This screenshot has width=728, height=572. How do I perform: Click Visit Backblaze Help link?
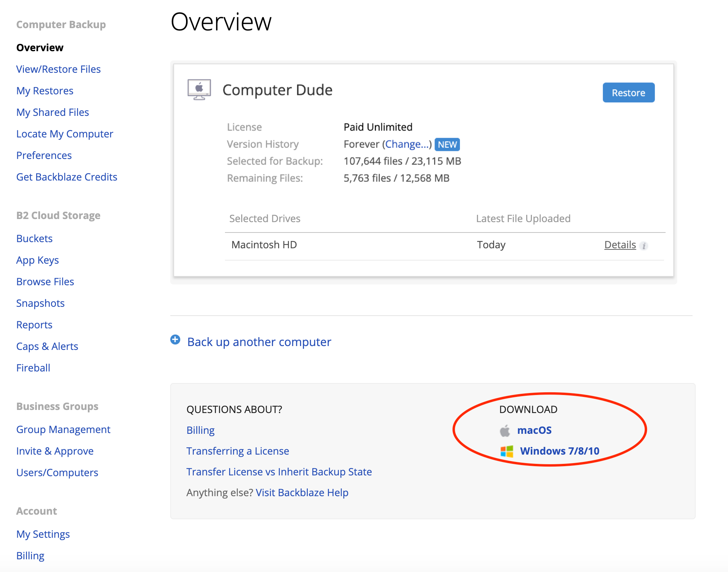[302, 493]
